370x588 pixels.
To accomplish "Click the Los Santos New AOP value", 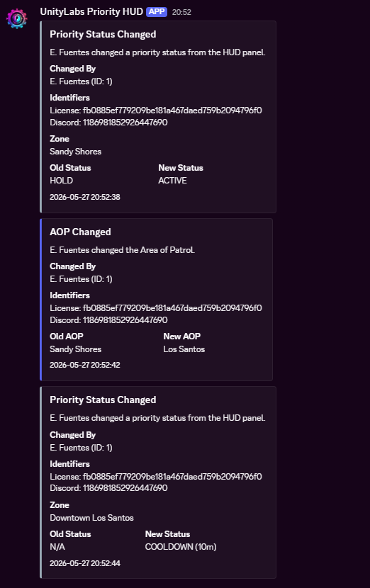I will click(184, 349).
